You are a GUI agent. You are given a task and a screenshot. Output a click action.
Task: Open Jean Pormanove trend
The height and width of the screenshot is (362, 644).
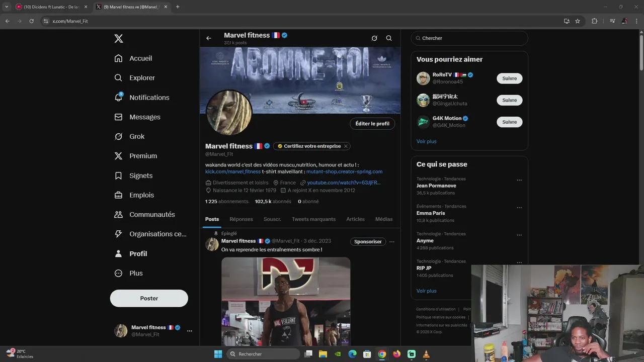click(436, 186)
